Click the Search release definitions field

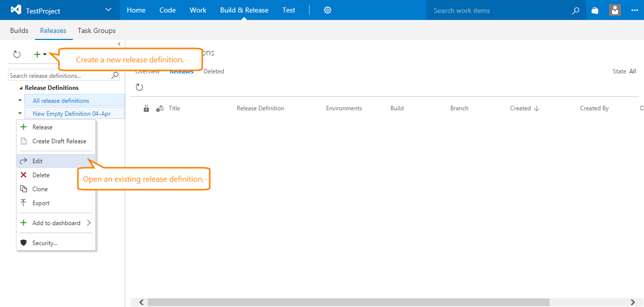(x=59, y=76)
